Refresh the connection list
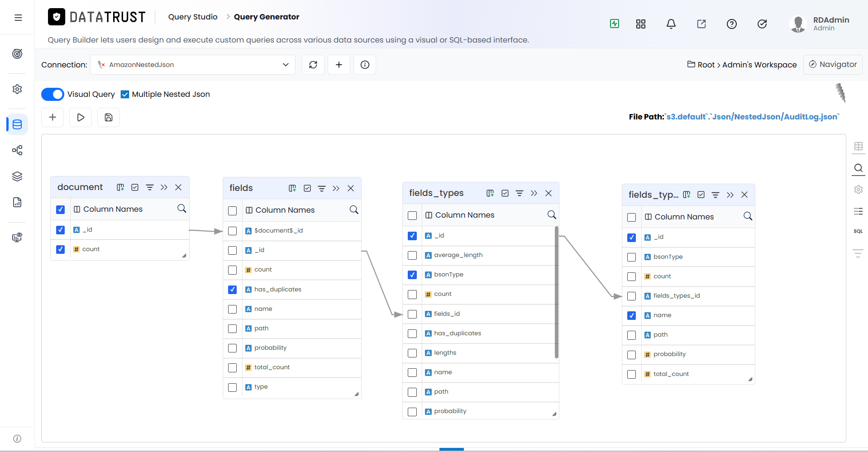The width and height of the screenshot is (868, 452). click(x=313, y=65)
